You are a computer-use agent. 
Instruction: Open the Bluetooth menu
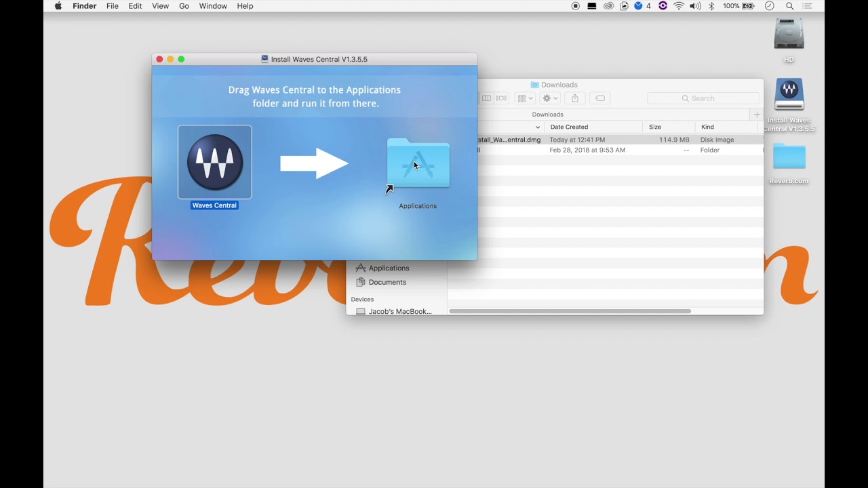coord(711,6)
